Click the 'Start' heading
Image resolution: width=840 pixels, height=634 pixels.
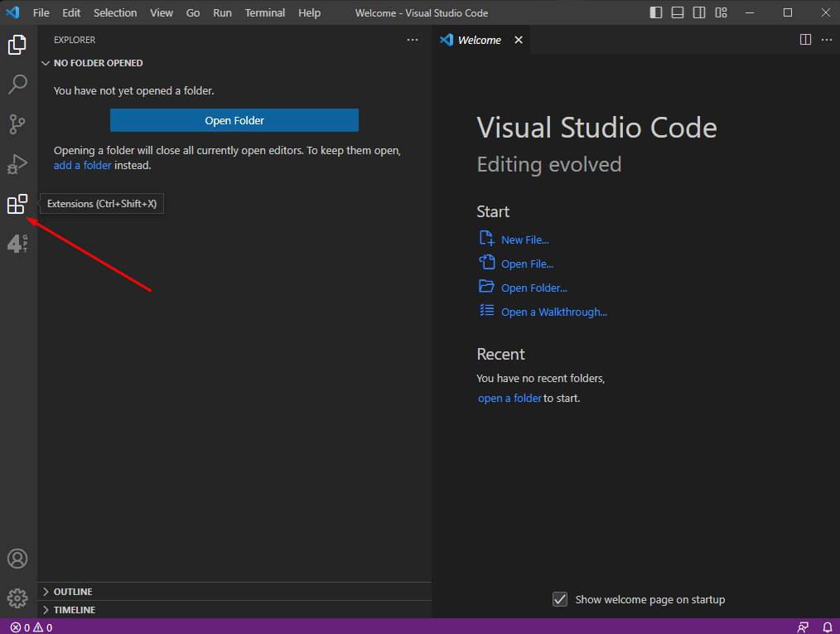(x=493, y=211)
